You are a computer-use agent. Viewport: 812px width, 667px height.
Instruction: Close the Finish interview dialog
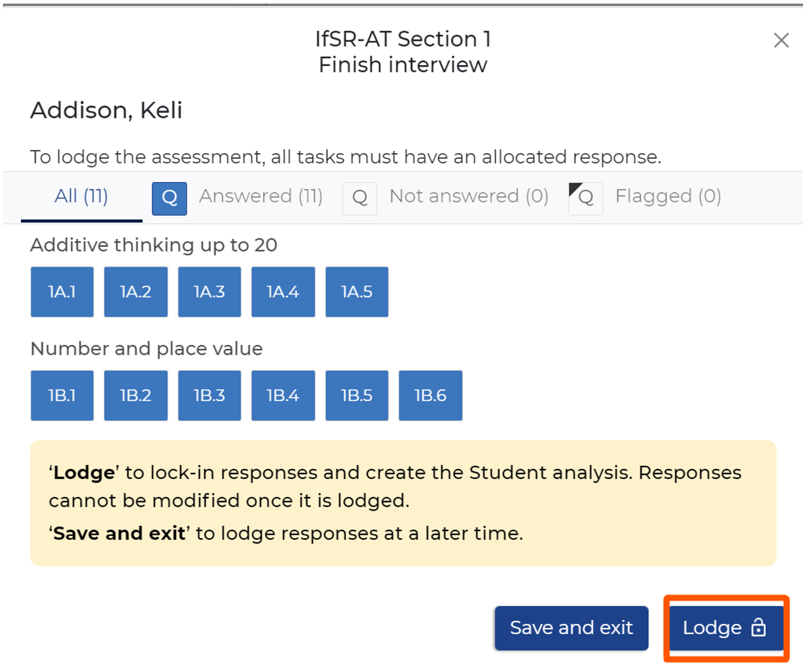(781, 41)
